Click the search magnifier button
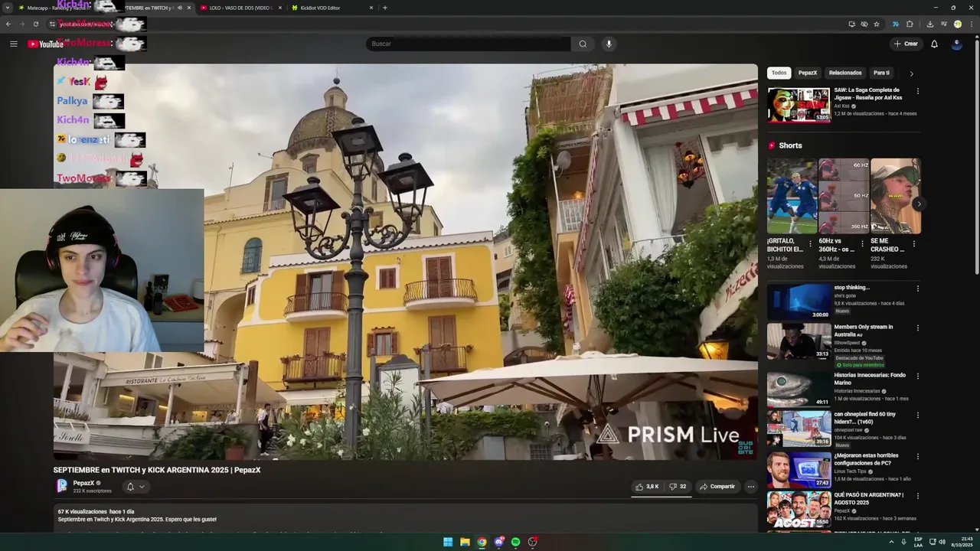 [x=583, y=44]
